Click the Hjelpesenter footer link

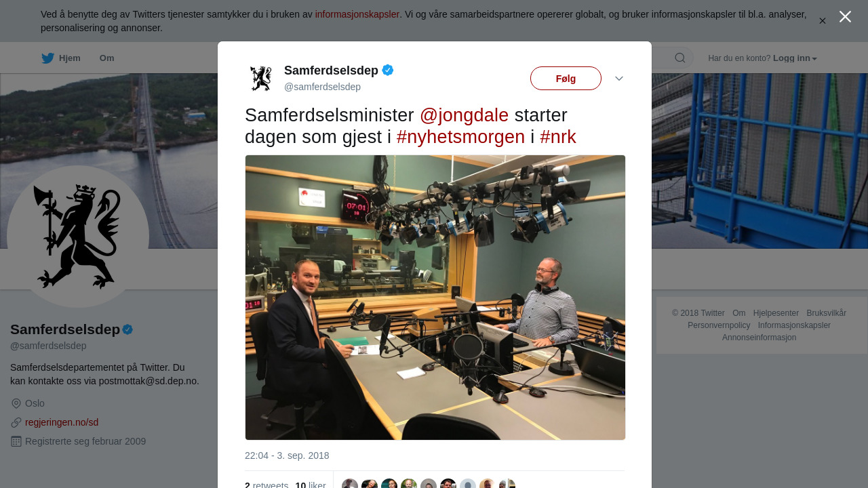tap(776, 313)
